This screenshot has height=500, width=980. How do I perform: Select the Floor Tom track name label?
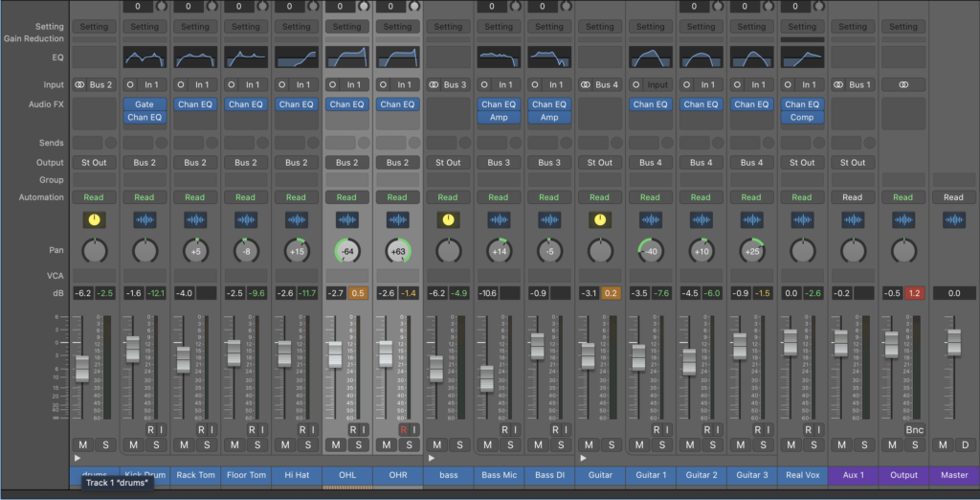pyautogui.click(x=246, y=475)
